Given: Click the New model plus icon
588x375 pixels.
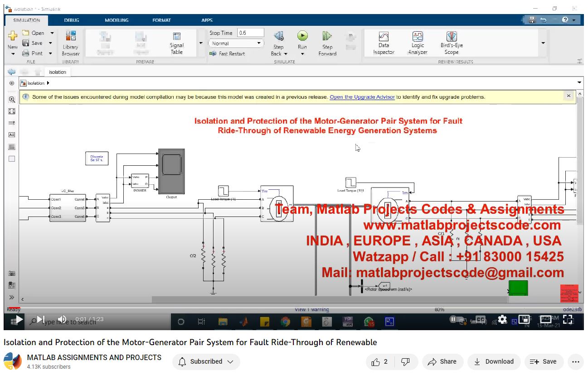Looking at the screenshot, I should (x=13, y=36).
